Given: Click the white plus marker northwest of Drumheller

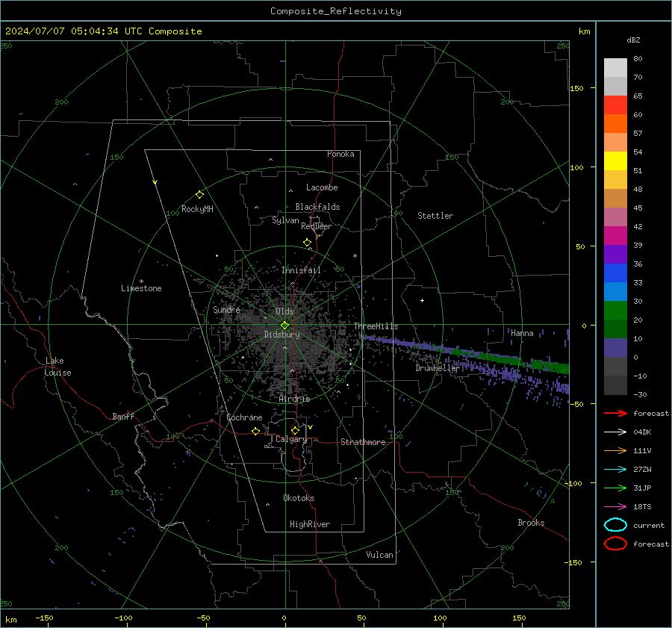Looking at the screenshot, I should (422, 300).
